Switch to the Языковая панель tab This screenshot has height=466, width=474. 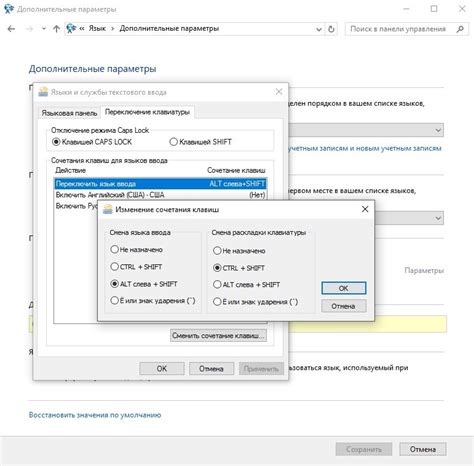69,113
